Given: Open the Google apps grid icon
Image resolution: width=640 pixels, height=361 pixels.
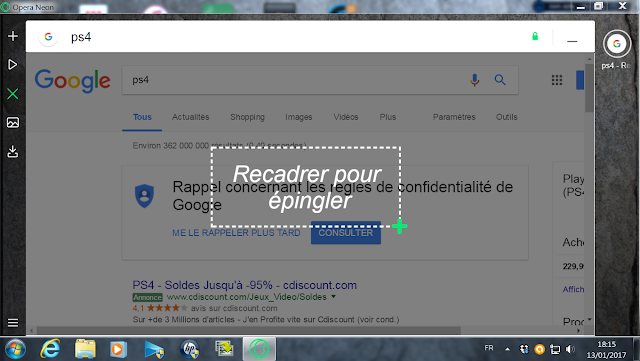Looking at the screenshot, I should [x=557, y=80].
